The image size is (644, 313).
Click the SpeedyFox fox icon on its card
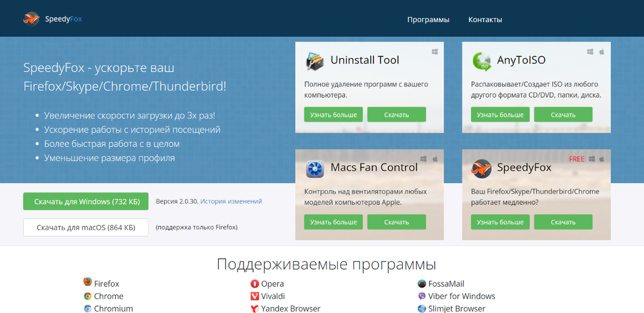point(482,168)
